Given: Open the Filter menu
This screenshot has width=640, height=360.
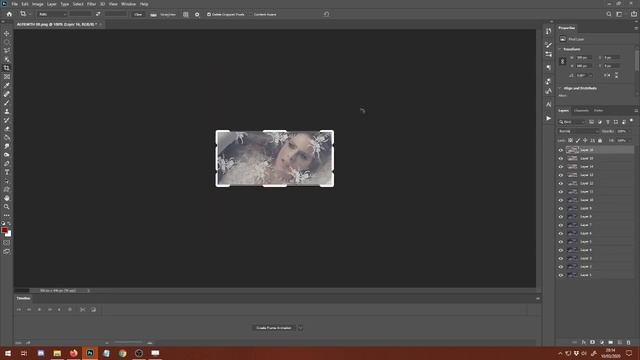Looking at the screenshot, I should (91, 4).
